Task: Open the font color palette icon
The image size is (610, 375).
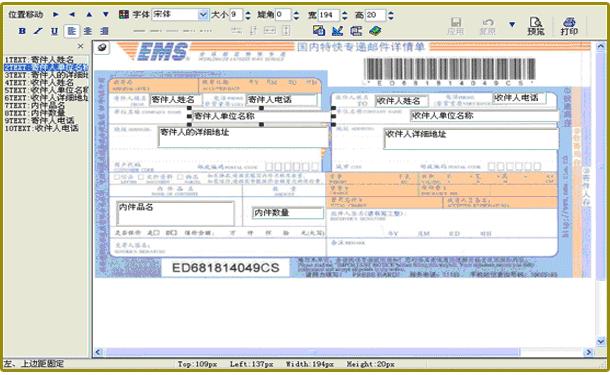Action: pos(124,15)
